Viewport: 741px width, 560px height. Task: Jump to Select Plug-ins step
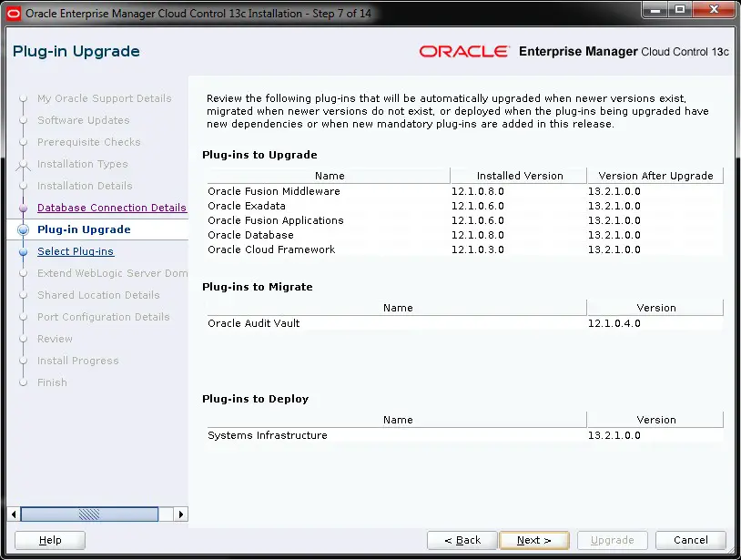click(76, 251)
